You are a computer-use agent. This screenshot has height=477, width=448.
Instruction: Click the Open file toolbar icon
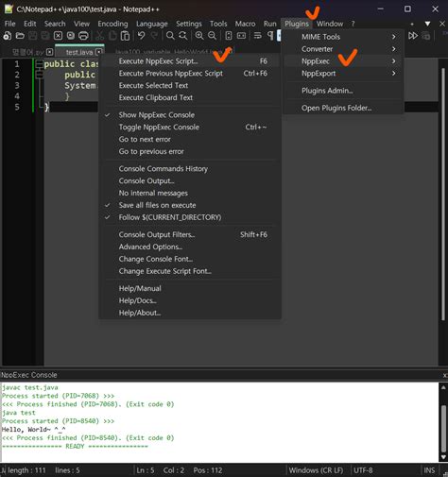pyautogui.click(x=20, y=36)
